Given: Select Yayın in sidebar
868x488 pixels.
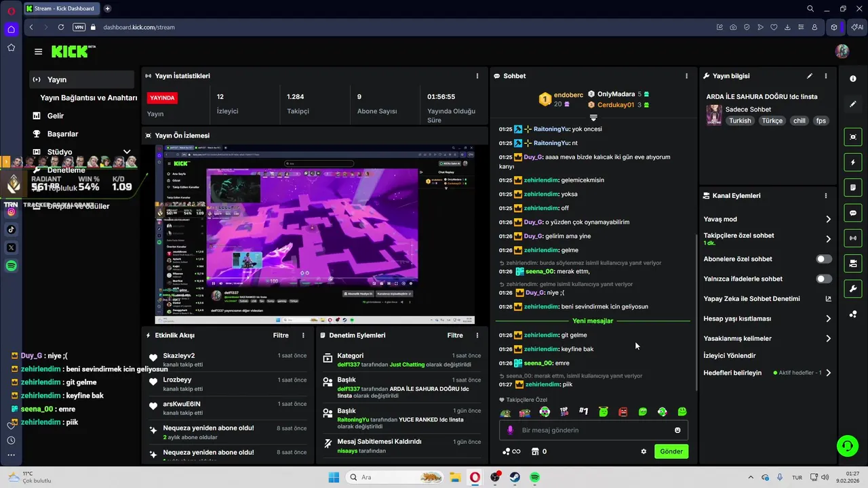Looking at the screenshot, I should coord(81,79).
